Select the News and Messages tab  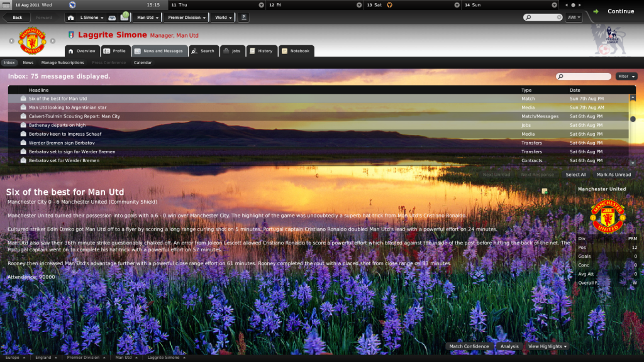[159, 51]
